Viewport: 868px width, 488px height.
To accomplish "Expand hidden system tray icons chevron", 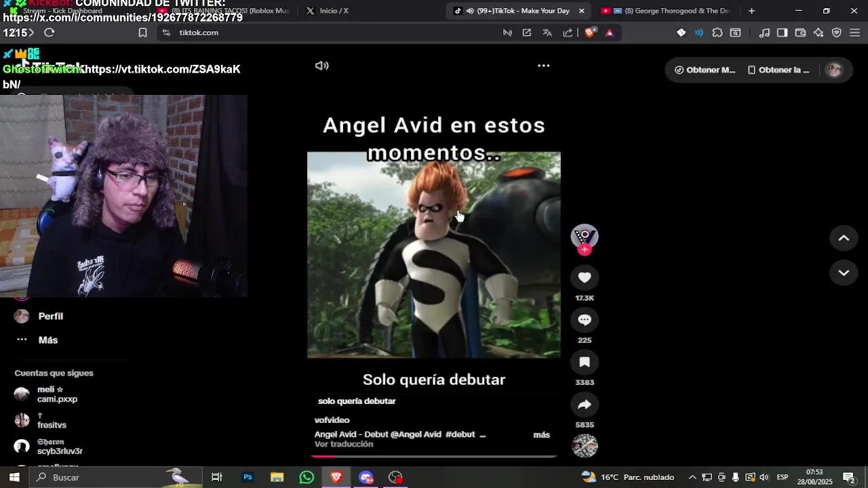I will point(692,477).
